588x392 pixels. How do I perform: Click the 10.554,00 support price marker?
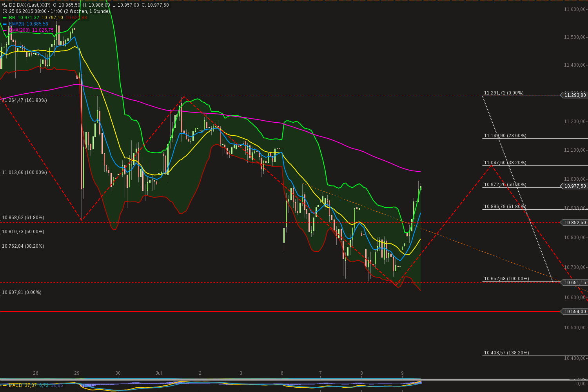point(574,311)
